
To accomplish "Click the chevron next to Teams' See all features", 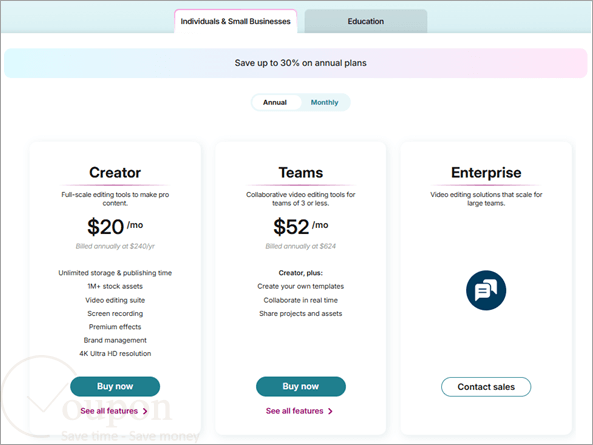I will [330, 411].
